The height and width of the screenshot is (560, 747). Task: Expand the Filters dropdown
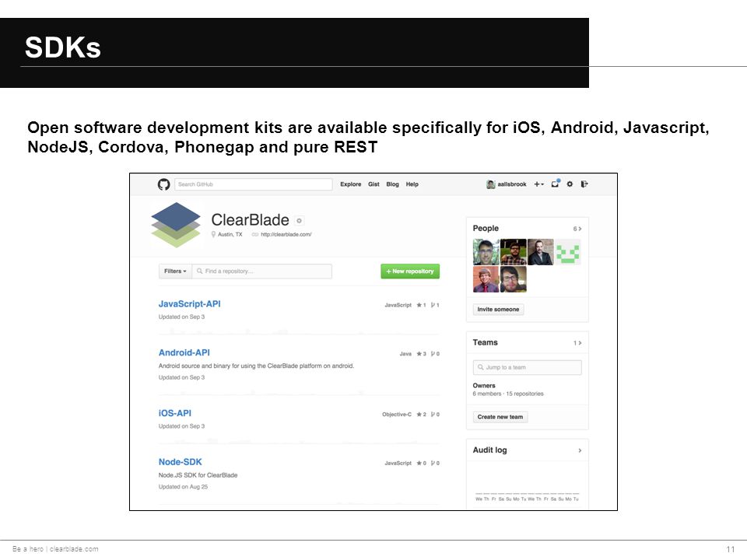pos(175,271)
